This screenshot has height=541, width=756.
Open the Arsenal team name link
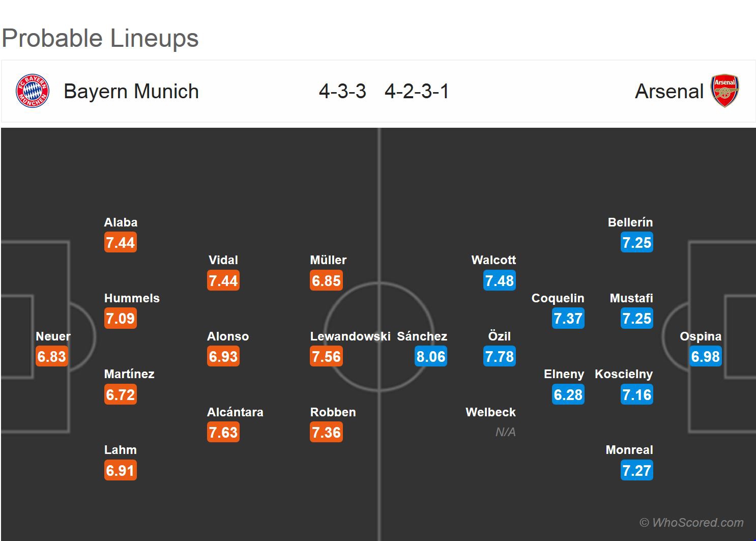click(669, 92)
